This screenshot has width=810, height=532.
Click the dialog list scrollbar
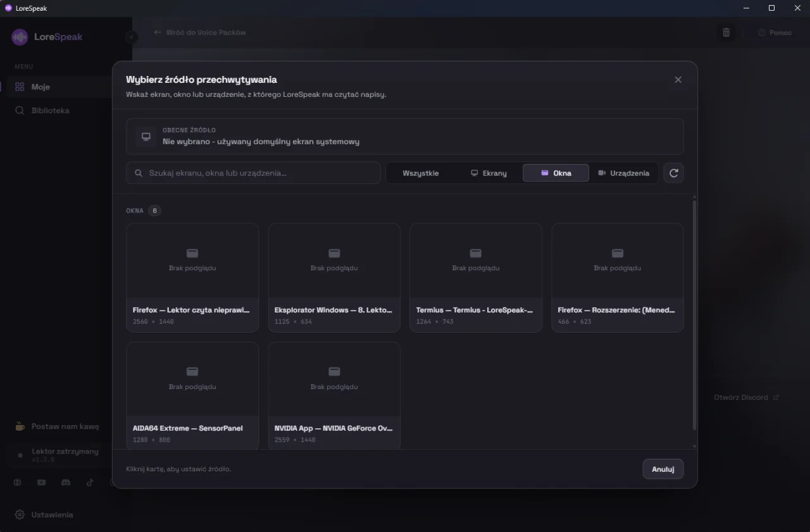tap(694, 316)
